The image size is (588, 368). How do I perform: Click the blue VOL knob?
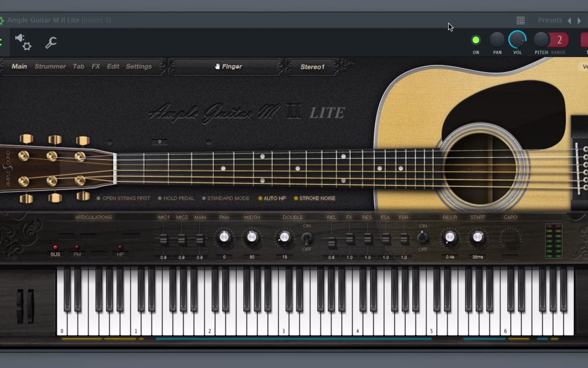517,40
